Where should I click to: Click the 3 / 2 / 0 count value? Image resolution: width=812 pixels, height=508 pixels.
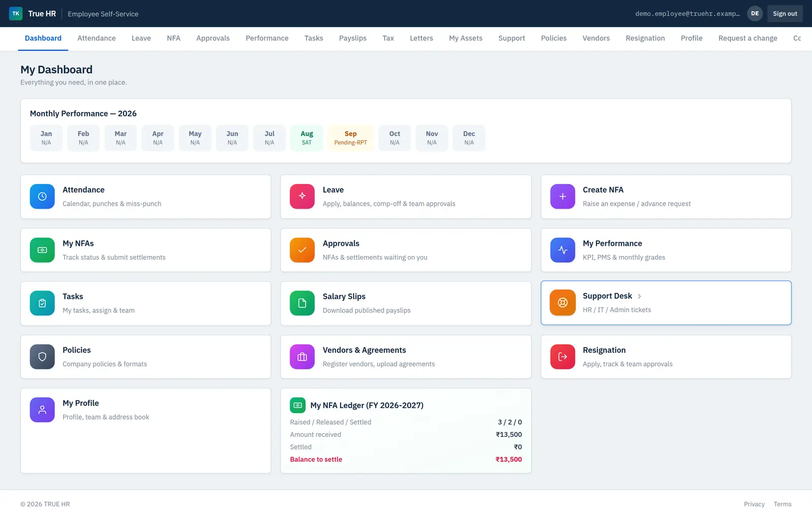[x=510, y=422]
